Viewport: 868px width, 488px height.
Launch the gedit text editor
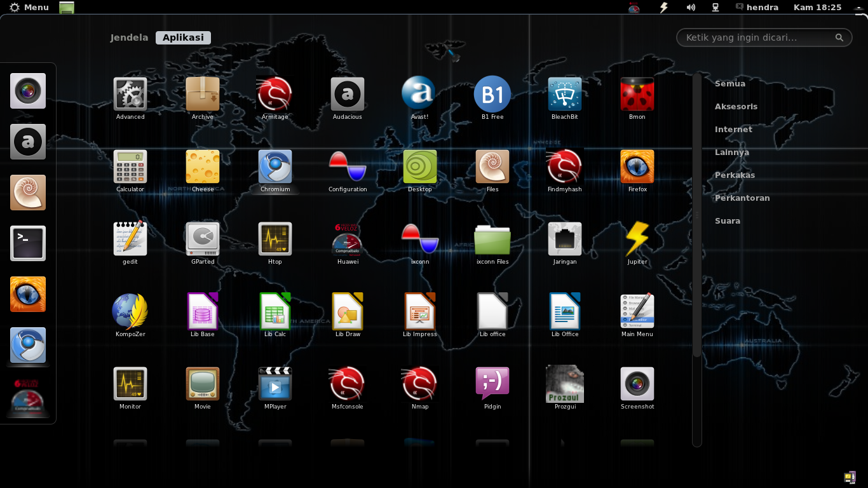point(130,239)
